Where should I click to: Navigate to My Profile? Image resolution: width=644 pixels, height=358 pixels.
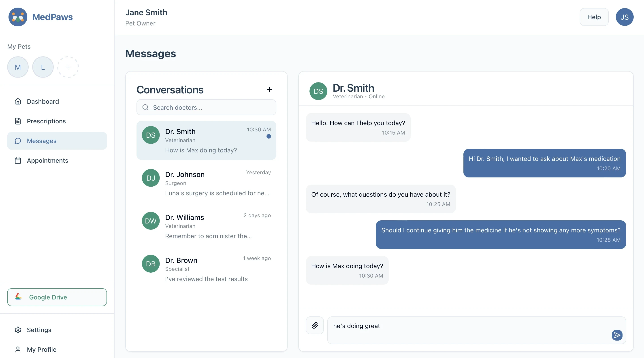[57, 350]
